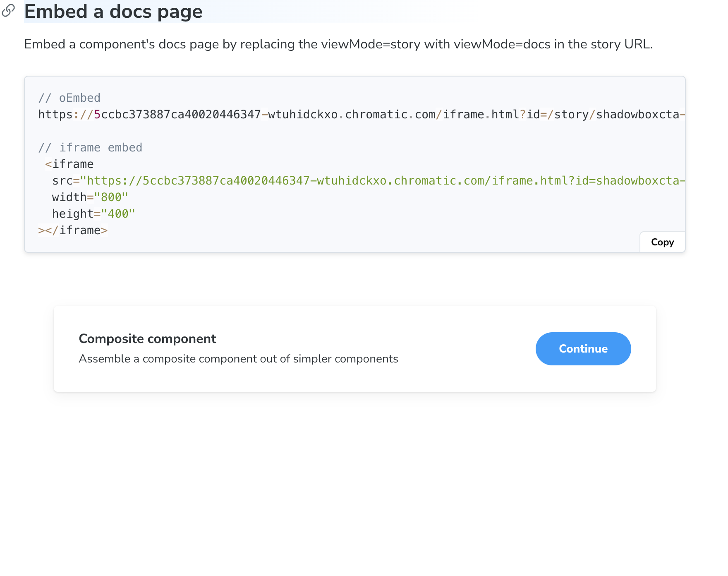Click the '// oEmbed' comment line
This screenshot has width=728, height=576.
[69, 98]
